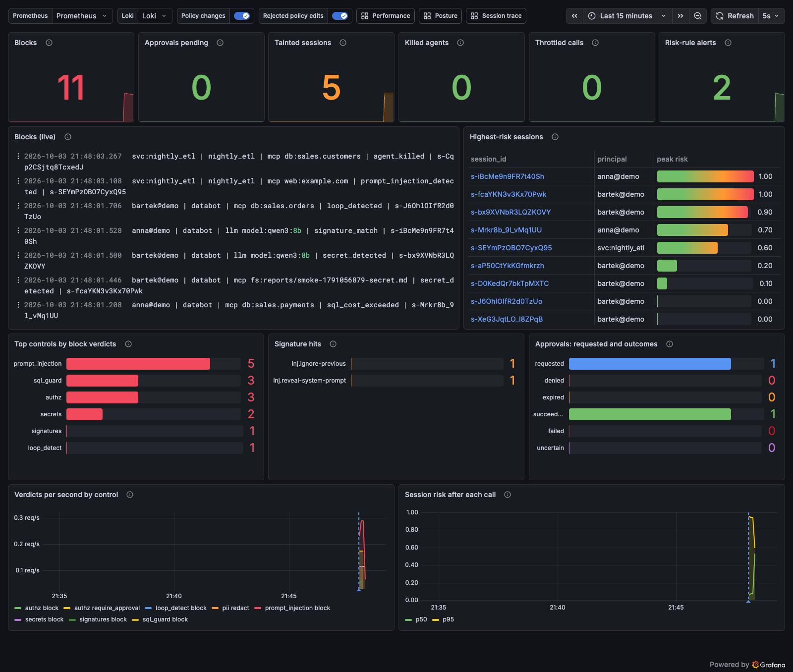793x672 pixels.
Task: Open Last 15 minutes time picker
Action: point(627,16)
